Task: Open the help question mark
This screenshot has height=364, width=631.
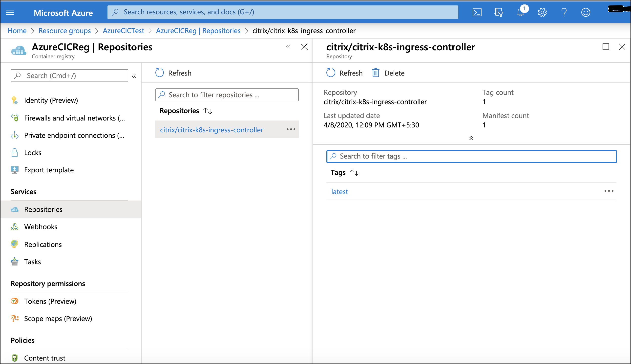Action: [x=564, y=12]
